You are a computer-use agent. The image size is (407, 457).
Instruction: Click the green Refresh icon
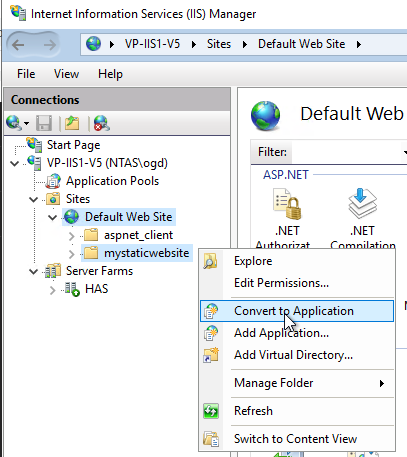(211, 411)
